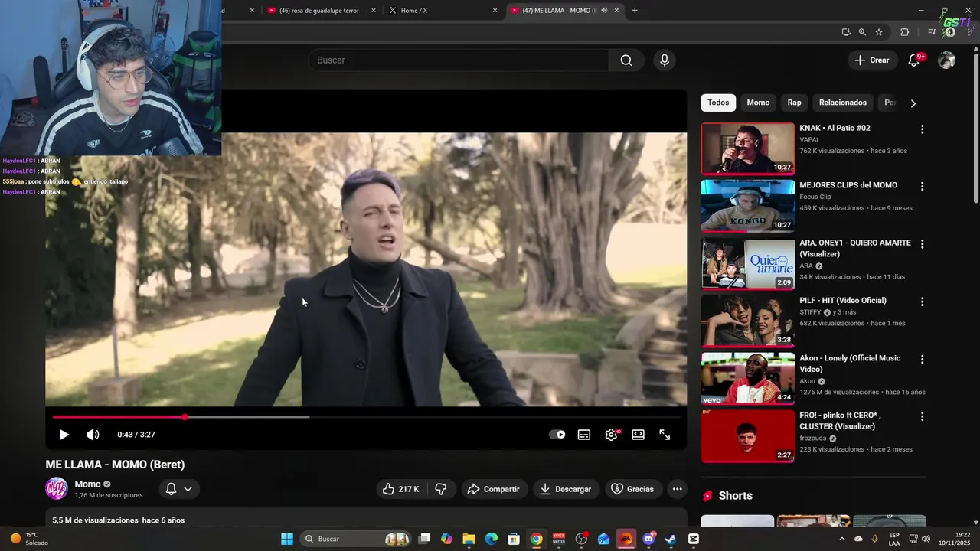Open the Momo channel avatar
This screenshot has height=551, width=980.
57,488
